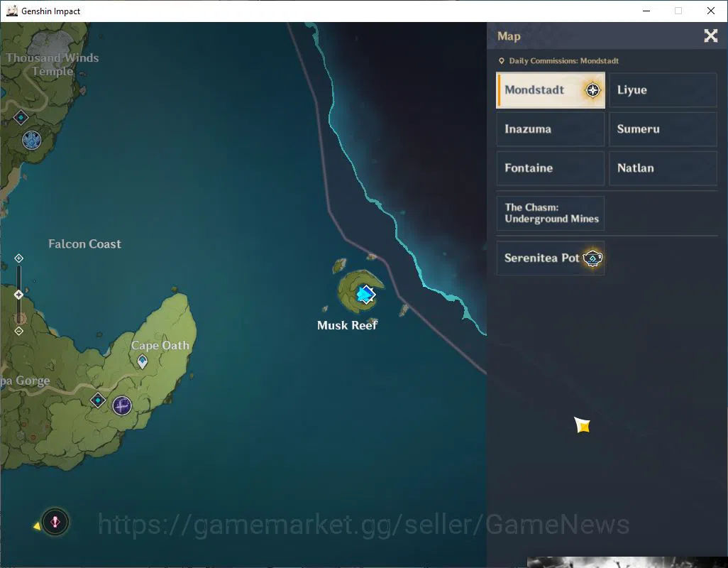The width and height of the screenshot is (728, 568).
Task: Select the diamond marker beside the purple domain
Action: [97, 400]
